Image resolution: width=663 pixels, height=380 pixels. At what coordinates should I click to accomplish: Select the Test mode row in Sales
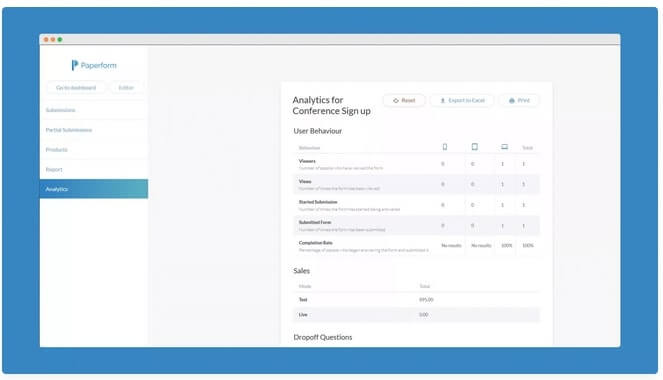click(416, 300)
